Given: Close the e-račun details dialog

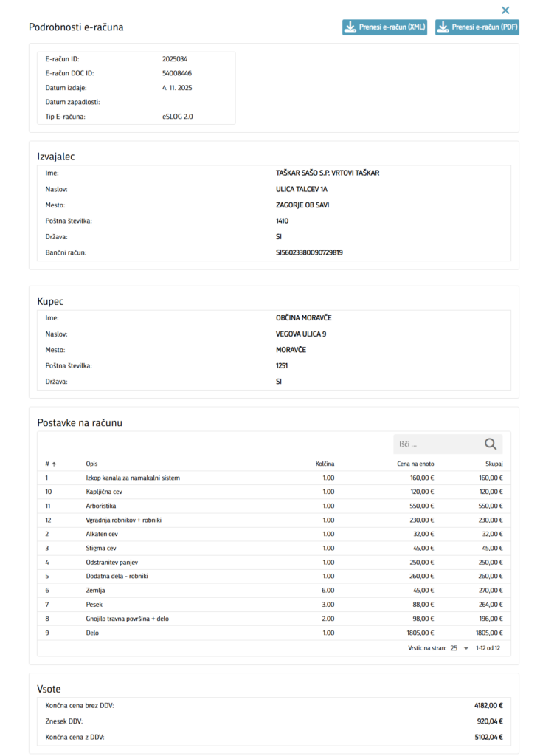Looking at the screenshot, I should coord(505,10).
